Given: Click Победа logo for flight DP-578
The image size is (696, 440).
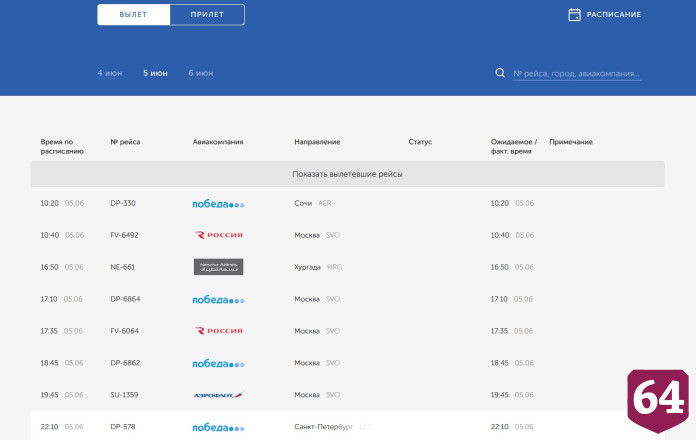Looking at the screenshot, I should point(218,428).
